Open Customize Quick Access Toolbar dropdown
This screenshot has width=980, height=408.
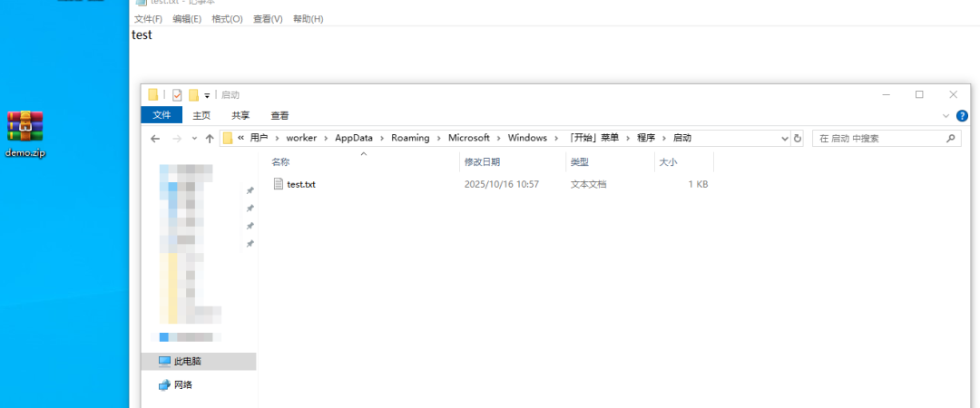[207, 95]
